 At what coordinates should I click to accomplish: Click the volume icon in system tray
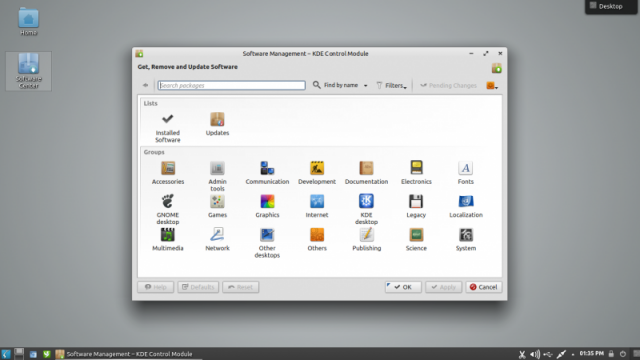(535, 354)
